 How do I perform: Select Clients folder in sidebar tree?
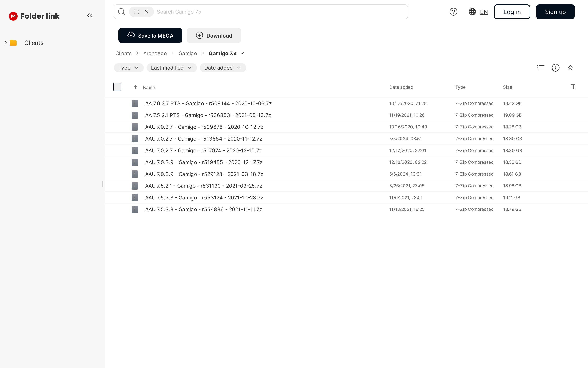(x=34, y=43)
